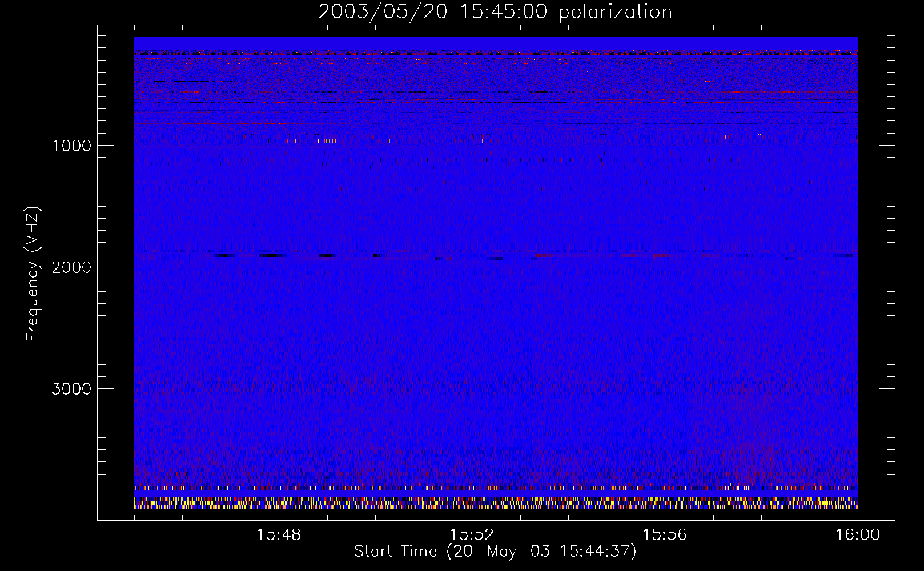Click the plot title '2003/05/20 15:45:00 polarization'
Viewport: 924px width, 571px height.
tap(495, 12)
